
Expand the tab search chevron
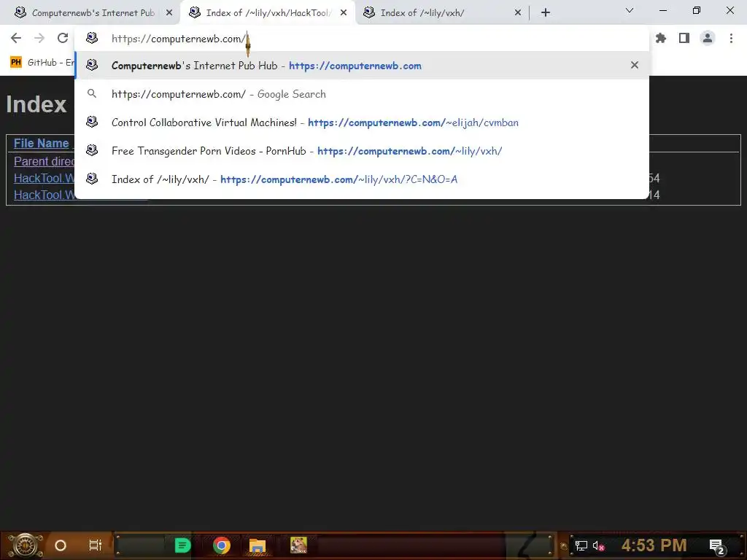(630, 10)
